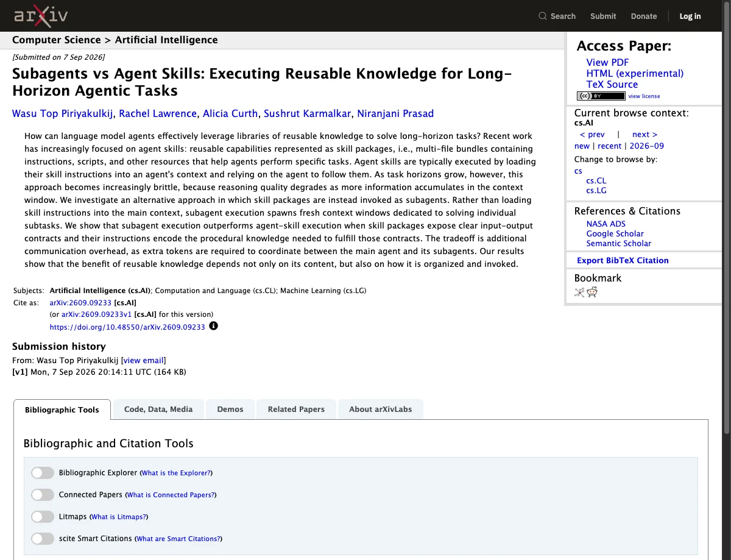731x560 pixels.
Task: Click the paper title heading
Action: coord(262,82)
